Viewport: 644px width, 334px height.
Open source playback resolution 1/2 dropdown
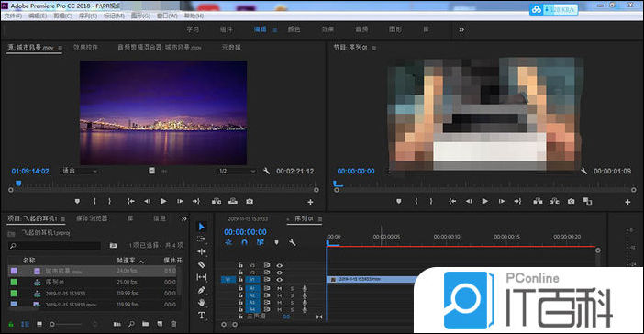(x=237, y=171)
